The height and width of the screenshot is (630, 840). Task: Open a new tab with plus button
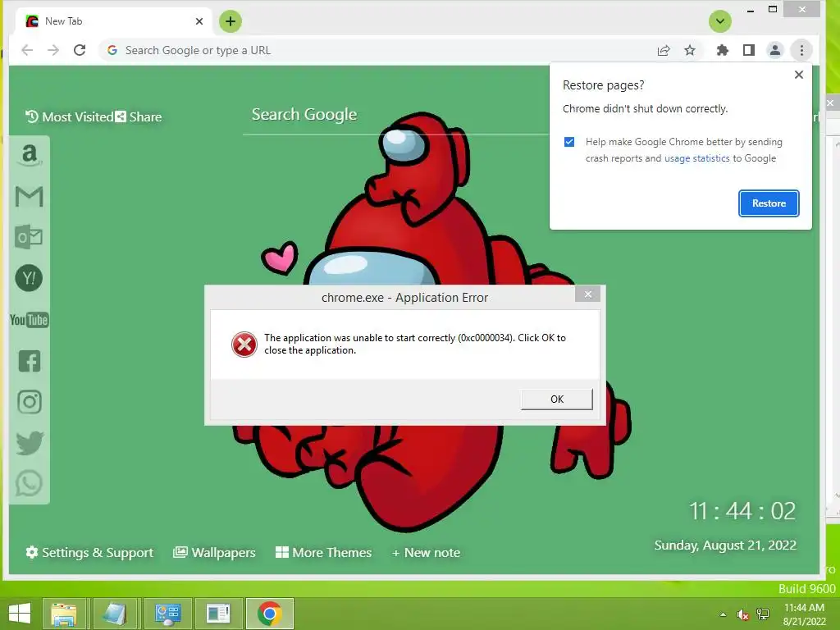(231, 21)
